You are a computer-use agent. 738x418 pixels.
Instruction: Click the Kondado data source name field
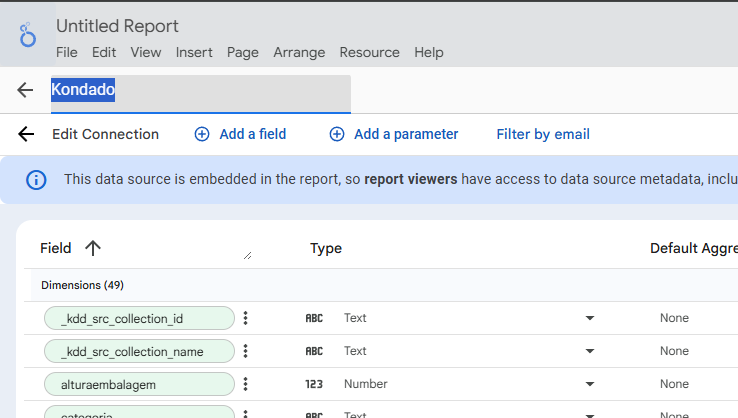tap(201, 93)
